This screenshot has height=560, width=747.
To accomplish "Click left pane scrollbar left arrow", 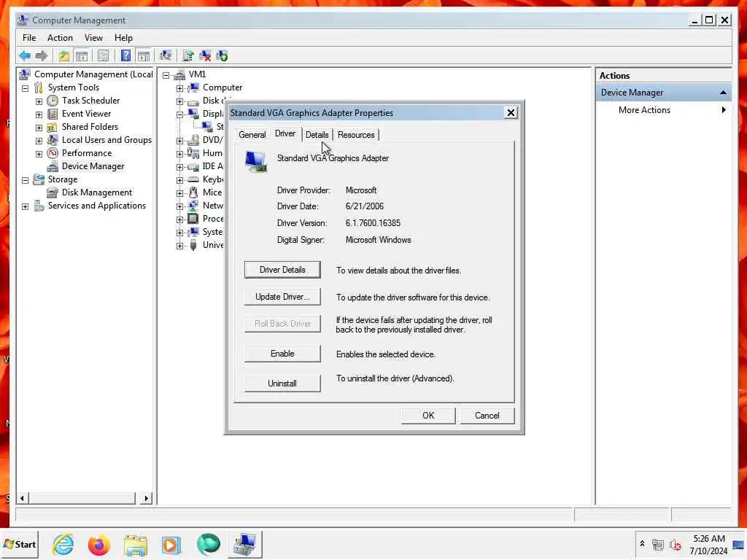I will pos(22,498).
